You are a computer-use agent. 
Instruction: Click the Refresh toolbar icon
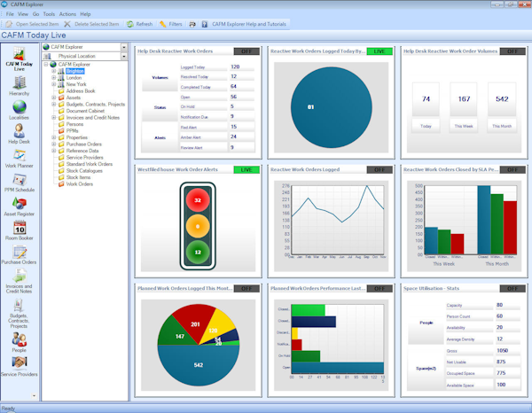pyautogui.click(x=130, y=24)
